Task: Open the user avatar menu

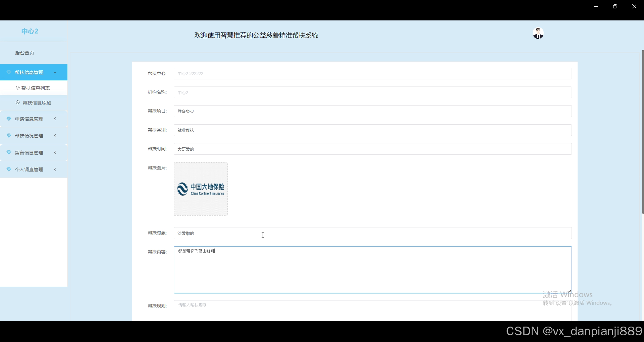Action: point(538,33)
